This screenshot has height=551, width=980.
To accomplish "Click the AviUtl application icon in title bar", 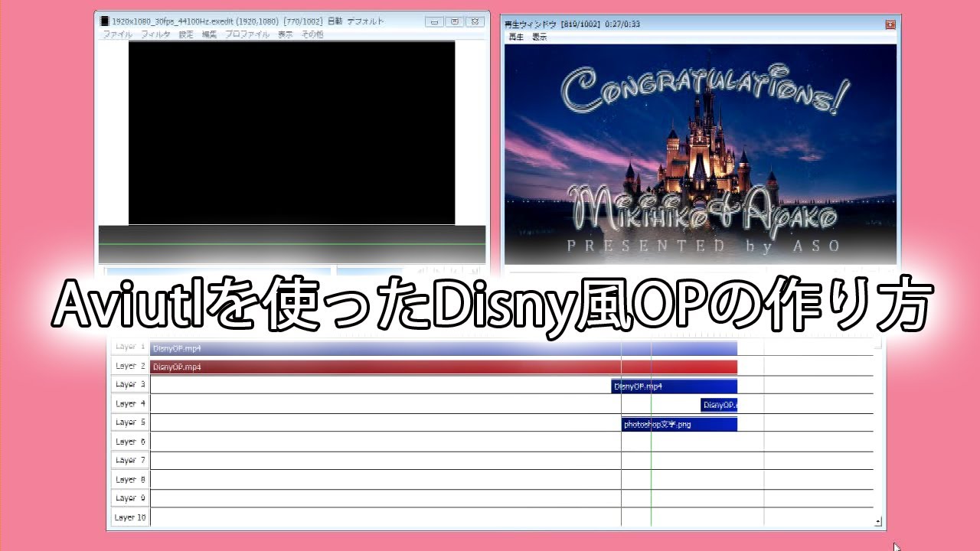I will (x=105, y=21).
